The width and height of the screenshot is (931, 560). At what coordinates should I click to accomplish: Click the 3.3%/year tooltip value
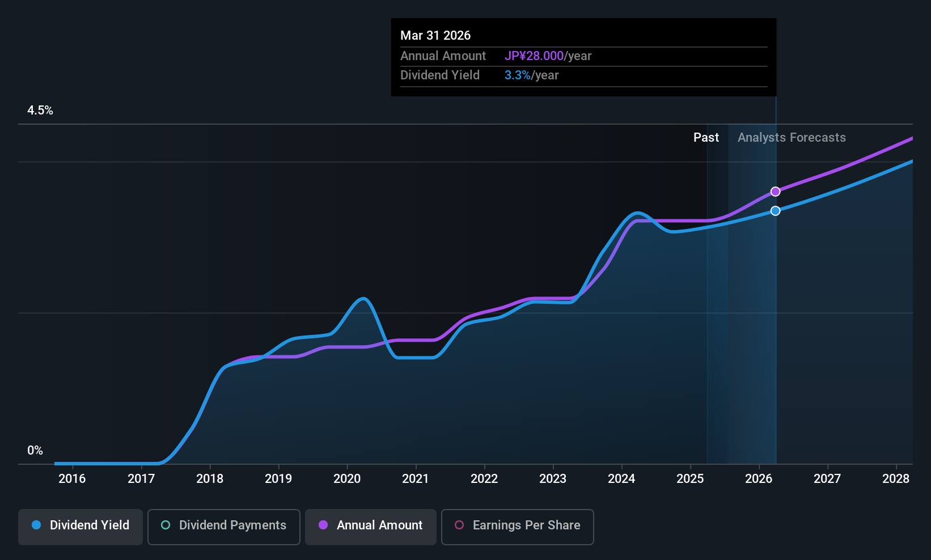pos(531,75)
